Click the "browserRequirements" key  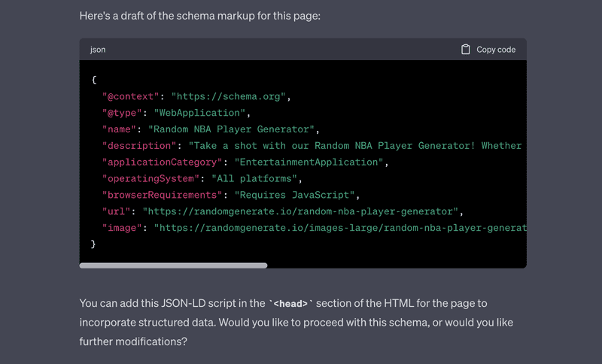click(x=162, y=196)
